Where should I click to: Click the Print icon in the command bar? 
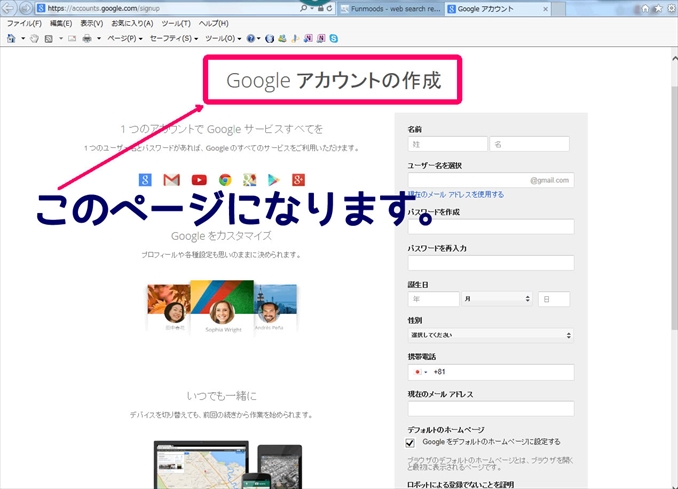coord(87,38)
